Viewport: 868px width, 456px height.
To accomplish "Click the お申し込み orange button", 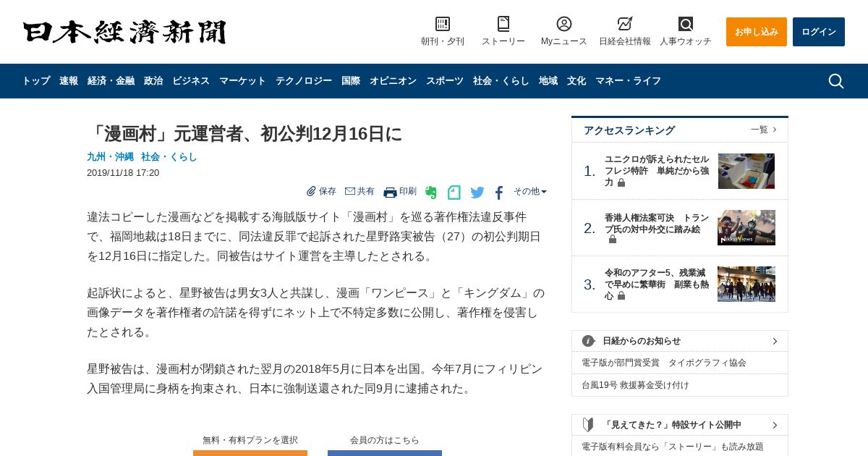I will (757, 32).
